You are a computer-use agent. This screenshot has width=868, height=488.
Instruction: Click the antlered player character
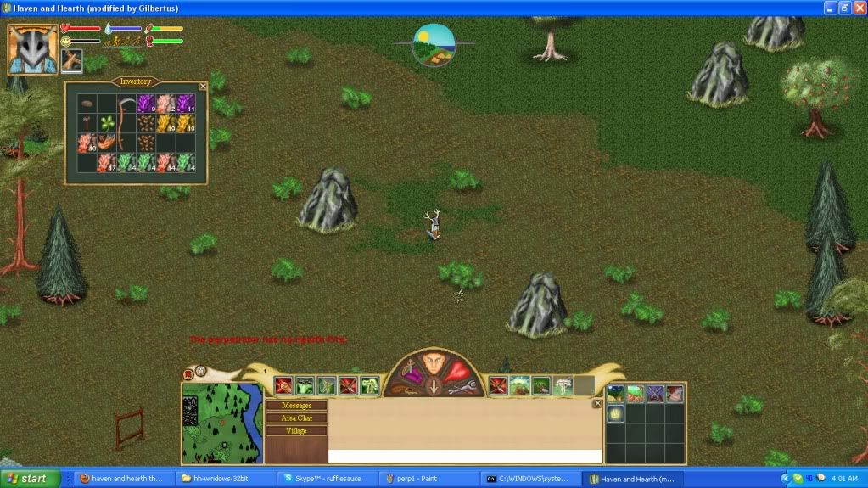click(434, 224)
